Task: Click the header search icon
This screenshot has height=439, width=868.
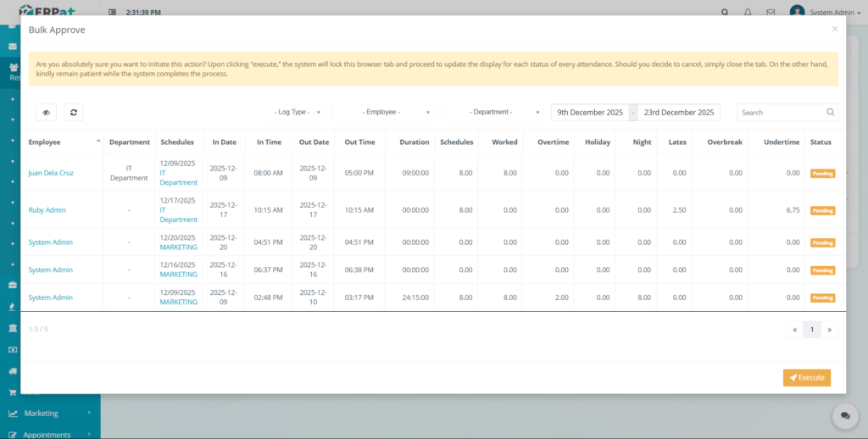Action: click(x=725, y=13)
